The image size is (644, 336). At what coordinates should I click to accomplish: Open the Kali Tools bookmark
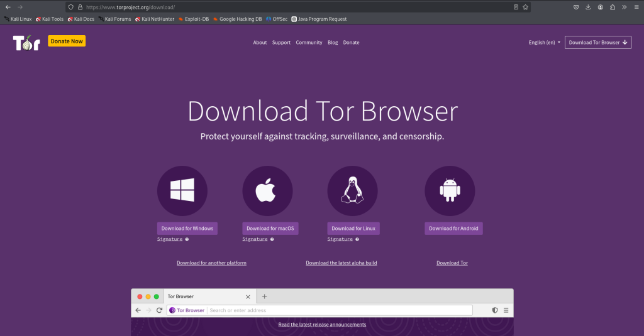coord(49,19)
